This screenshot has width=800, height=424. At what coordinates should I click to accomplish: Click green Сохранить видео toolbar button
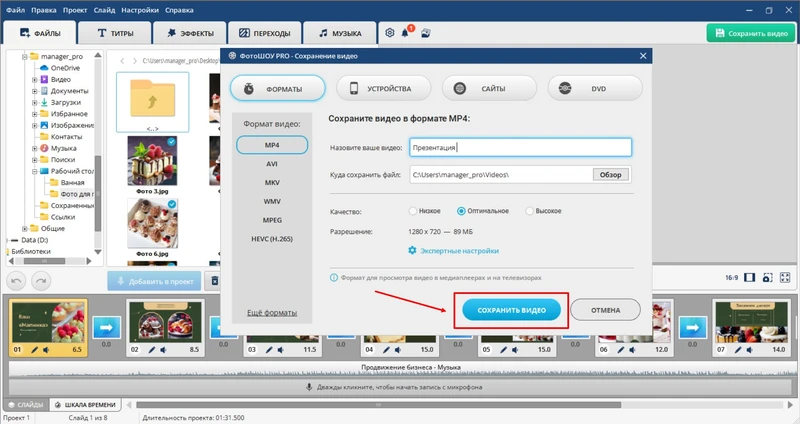click(751, 33)
